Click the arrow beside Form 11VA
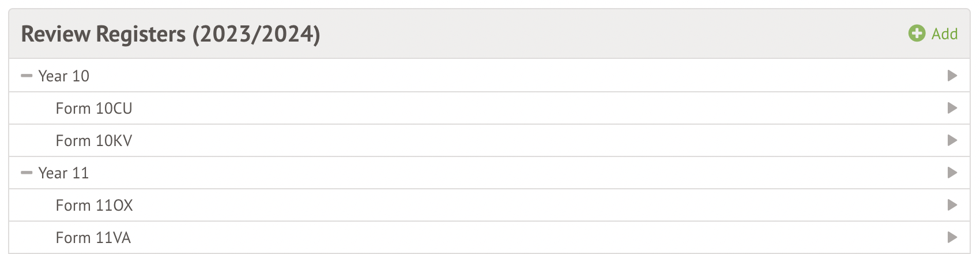The height and width of the screenshot is (254, 980). 952,237
